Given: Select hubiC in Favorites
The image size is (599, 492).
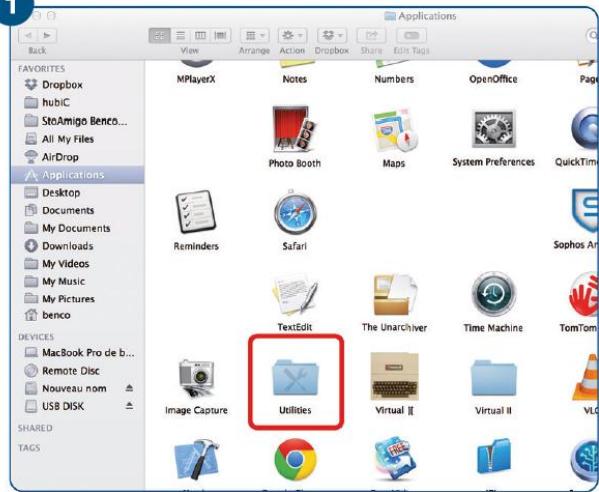Looking at the screenshot, I should 78,102.
